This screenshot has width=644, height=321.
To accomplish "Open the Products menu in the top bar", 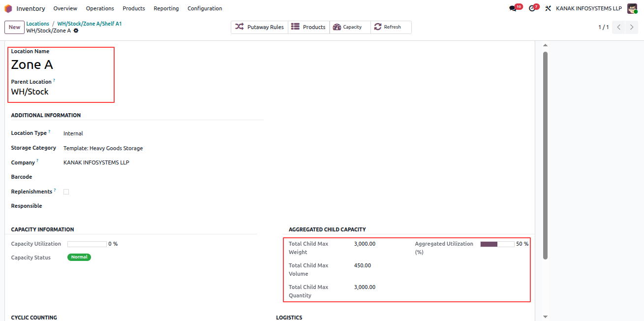I will tap(134, 8).
